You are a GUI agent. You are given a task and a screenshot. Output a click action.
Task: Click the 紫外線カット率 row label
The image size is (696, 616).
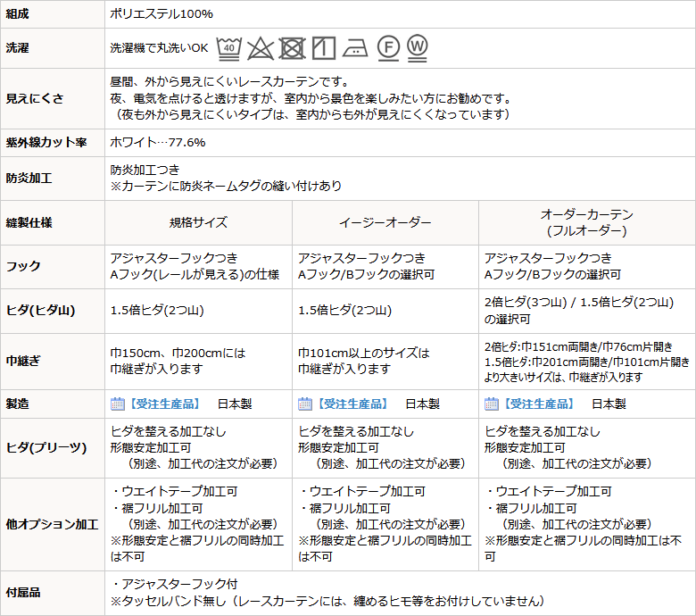coord(46,143)
